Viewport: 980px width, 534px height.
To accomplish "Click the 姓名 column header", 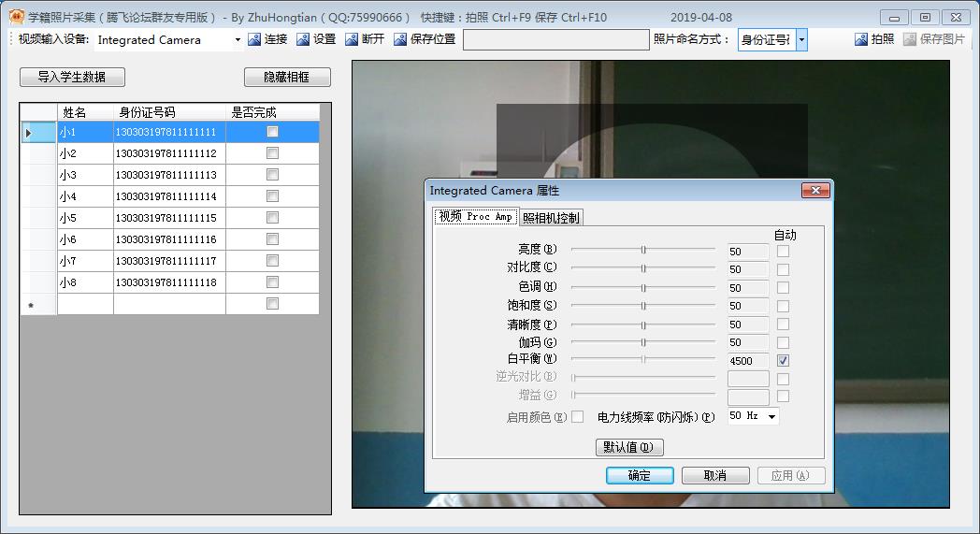I will pos(86,112).
